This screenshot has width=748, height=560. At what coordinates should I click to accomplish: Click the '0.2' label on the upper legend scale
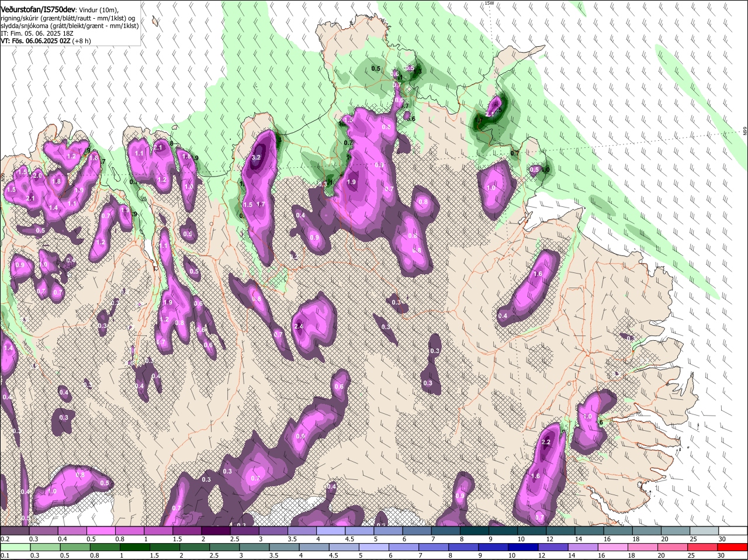pyautogui.click(x=5, y=538)
